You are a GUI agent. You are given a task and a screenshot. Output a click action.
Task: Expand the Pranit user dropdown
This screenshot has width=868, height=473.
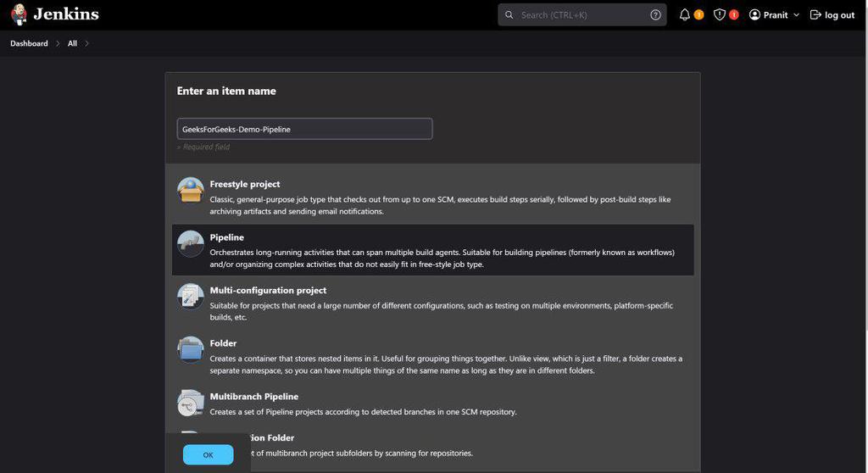click(796, 15)
